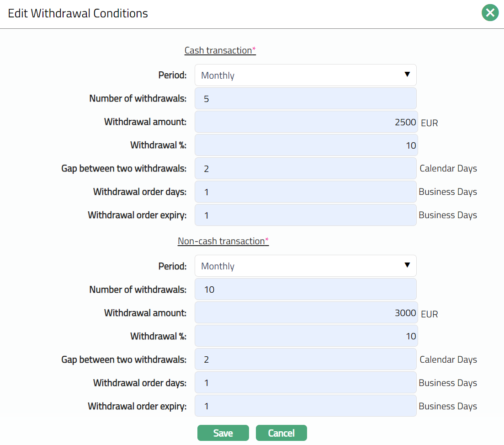
Task: Open the Cash transaction Period dropdown
Action: (305, 75)
